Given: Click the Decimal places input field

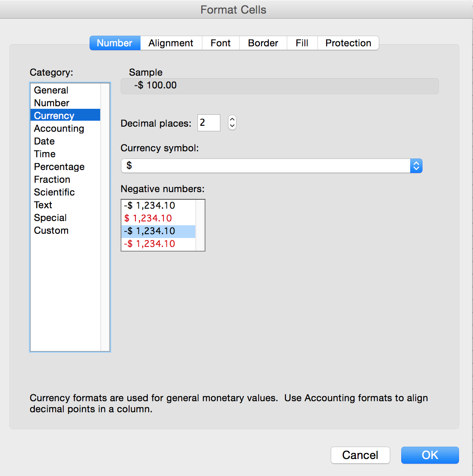Looking at the screenshot, I should point(208,123).
